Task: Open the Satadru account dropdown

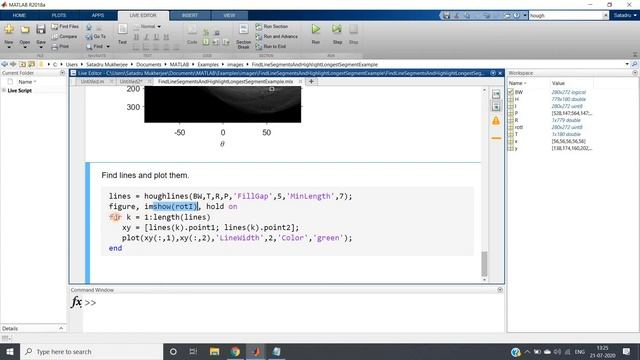Action: click(x=625, y=16)
